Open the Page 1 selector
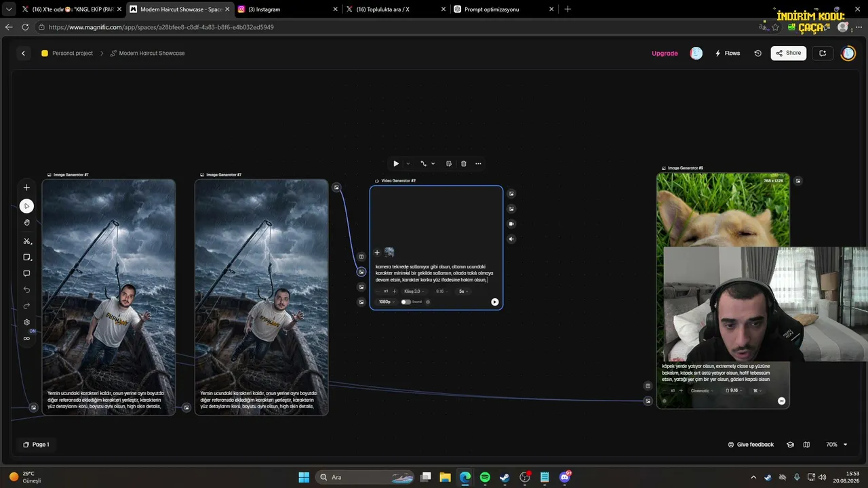This screenshot has width=868, height=488. (36, 445)
